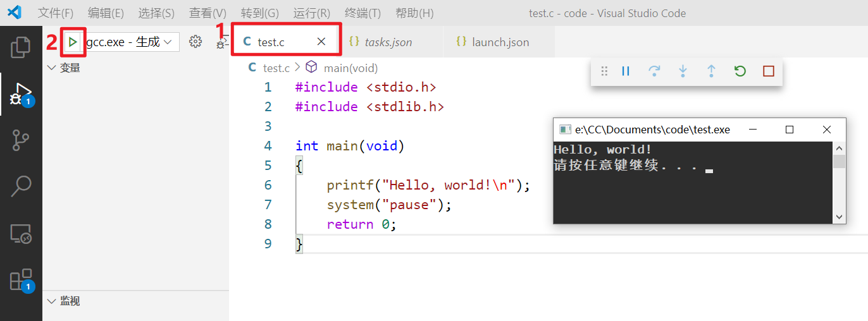Click the console scrollbar thumb
Viewport: 868px width, 321px height.
click(x=840, y=161)
